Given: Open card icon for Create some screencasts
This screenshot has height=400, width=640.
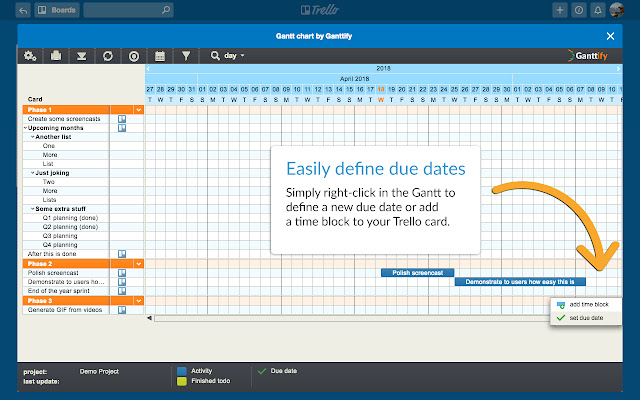Looking at the screenshot, I should coord(122,119).
